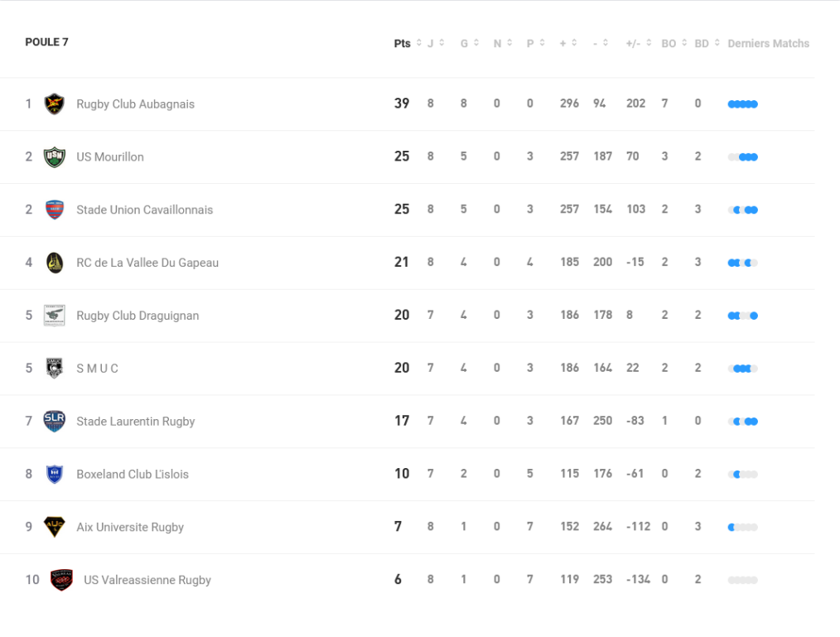Sort table by G wins column
The height and width of the screenshot is (637, 840).
coord(470,44)
